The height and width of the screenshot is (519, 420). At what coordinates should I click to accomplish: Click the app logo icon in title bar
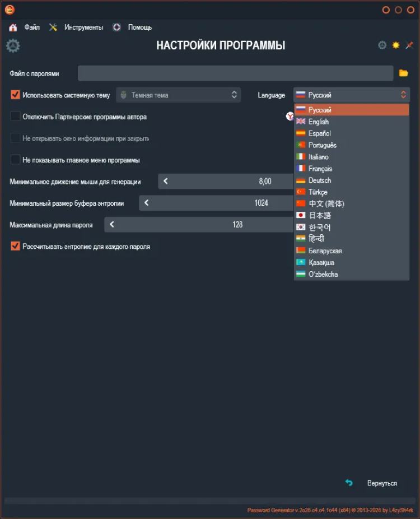coord(10,10)
